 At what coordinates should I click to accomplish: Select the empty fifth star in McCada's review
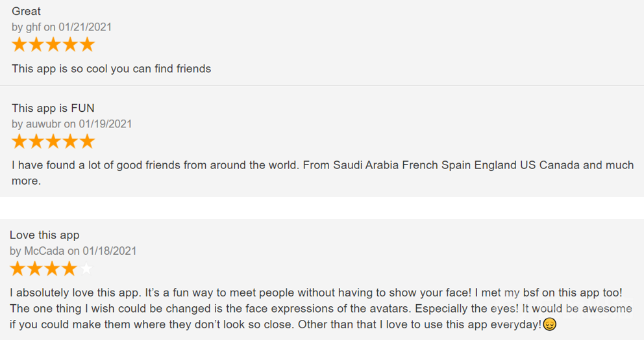click(85, 268)
